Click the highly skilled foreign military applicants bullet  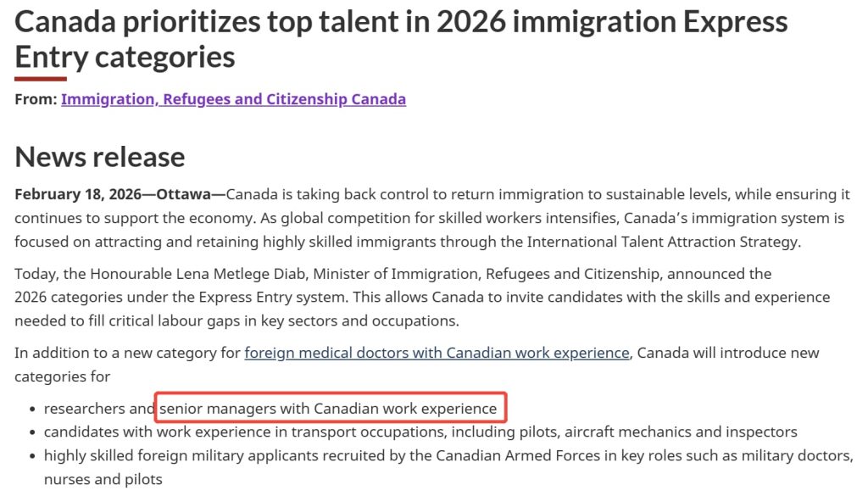pyautogui.click(x=448, y=456)
